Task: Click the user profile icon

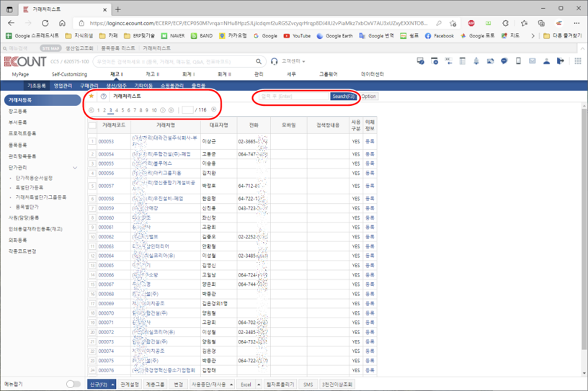Action: click(546, 61)
